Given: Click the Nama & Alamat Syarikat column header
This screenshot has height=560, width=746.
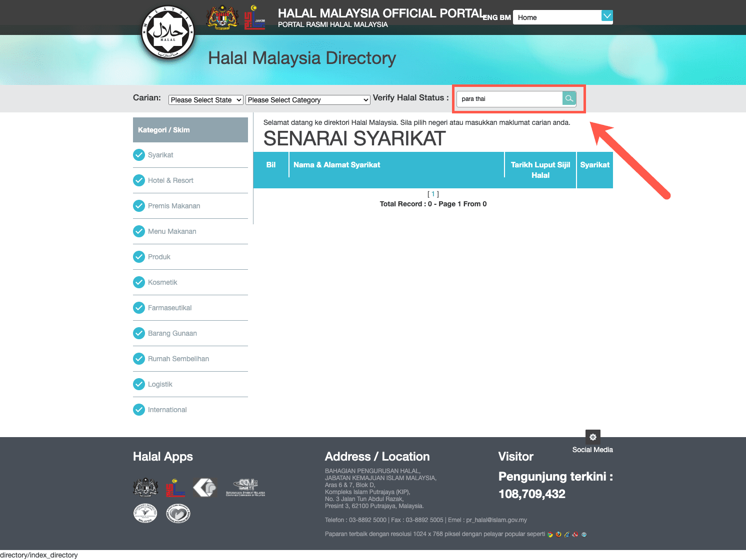Looking at the screenshot, I should (337, 165).
